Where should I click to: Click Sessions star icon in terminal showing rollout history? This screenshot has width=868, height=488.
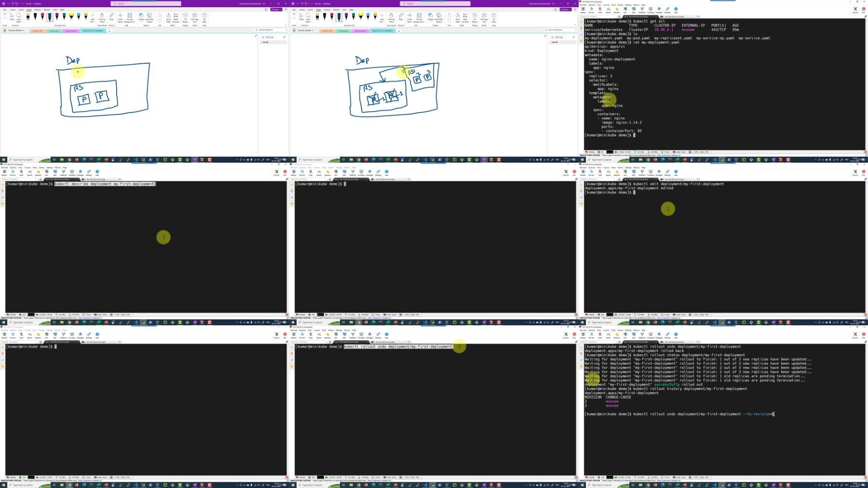(x=617, y=335)
